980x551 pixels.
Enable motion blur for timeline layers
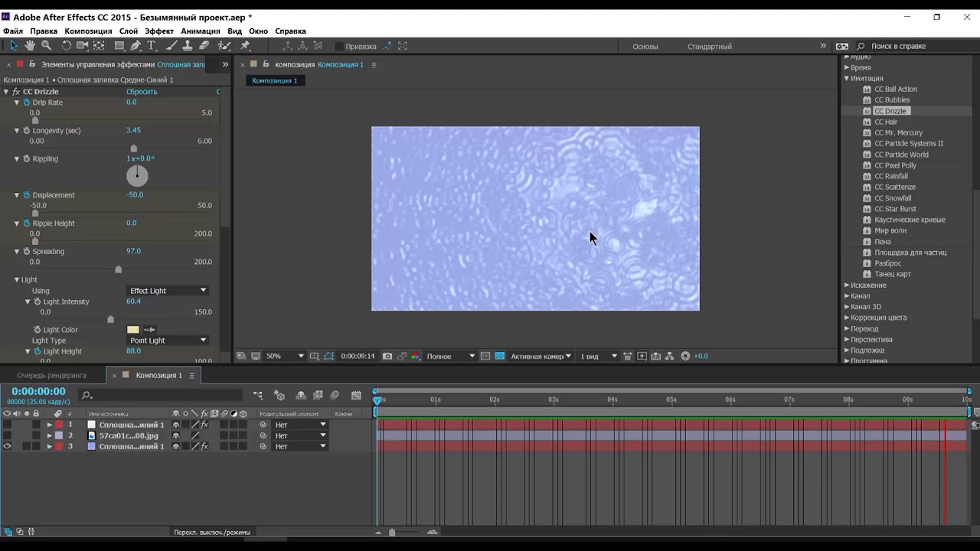coord(335,396)
